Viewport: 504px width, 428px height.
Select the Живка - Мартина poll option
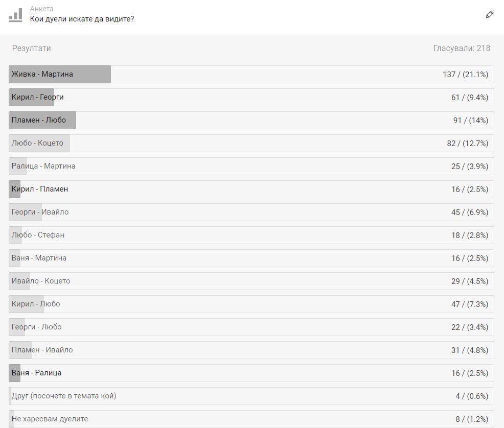click(x=251, y=74)
